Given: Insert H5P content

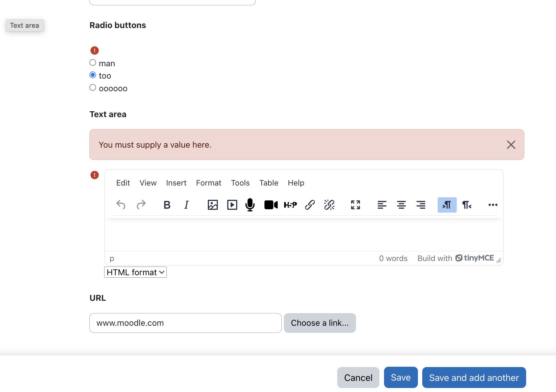Looking at the screenshot, I should pyautogui.click(x=290, y=205).
